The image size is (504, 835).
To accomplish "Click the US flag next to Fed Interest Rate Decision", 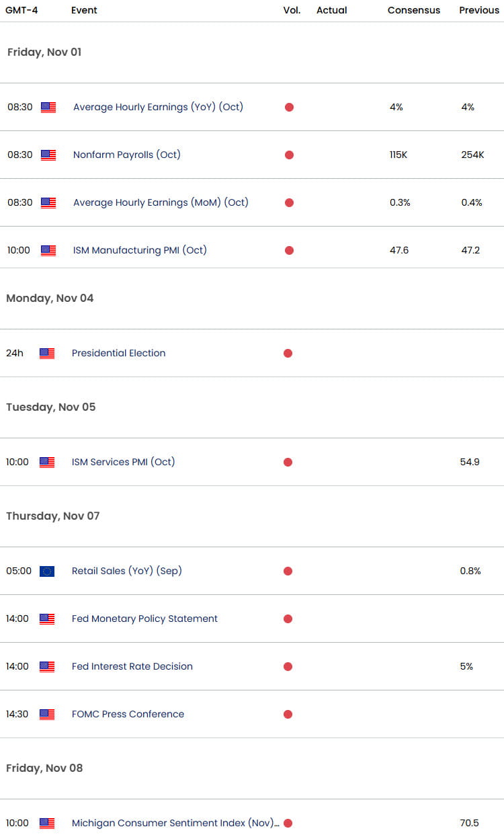I will (47, 666).
